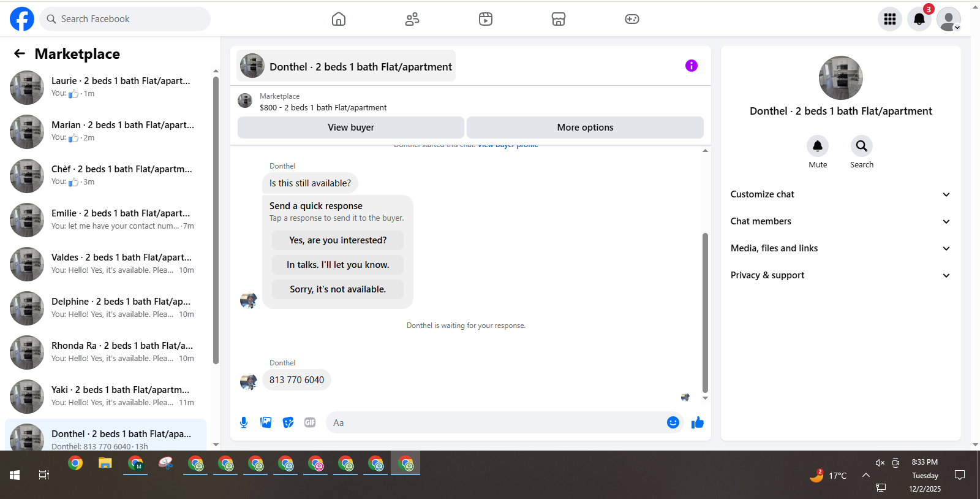
Task: Click the Facebook logo
Action: [22, 19]
